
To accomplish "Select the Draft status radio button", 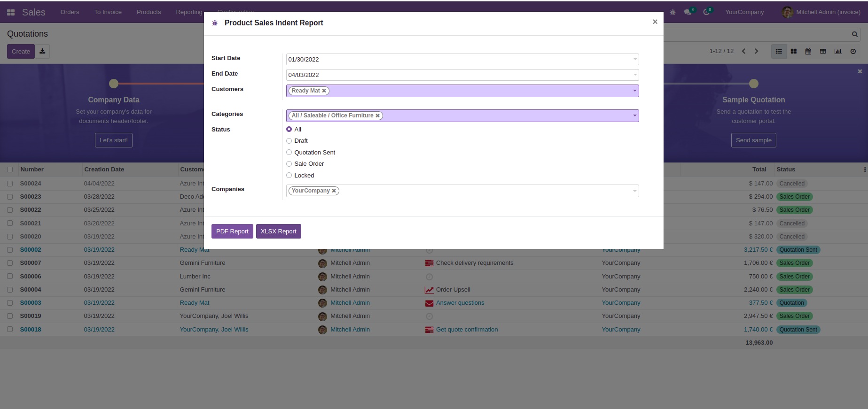I will tap(289, 141).
